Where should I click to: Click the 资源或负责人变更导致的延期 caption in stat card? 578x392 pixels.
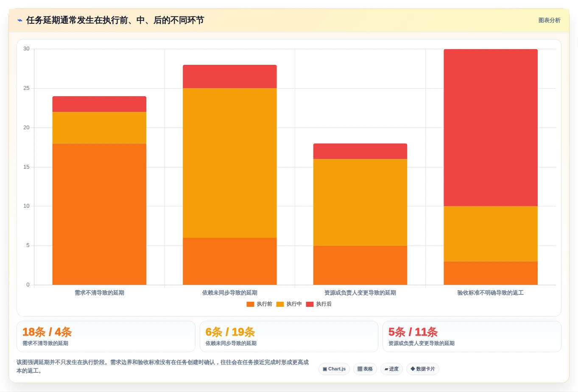[422, 343]
